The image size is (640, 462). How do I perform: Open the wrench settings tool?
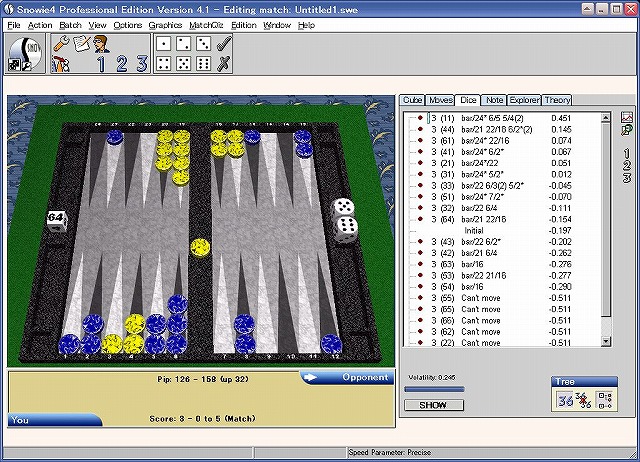61,44
